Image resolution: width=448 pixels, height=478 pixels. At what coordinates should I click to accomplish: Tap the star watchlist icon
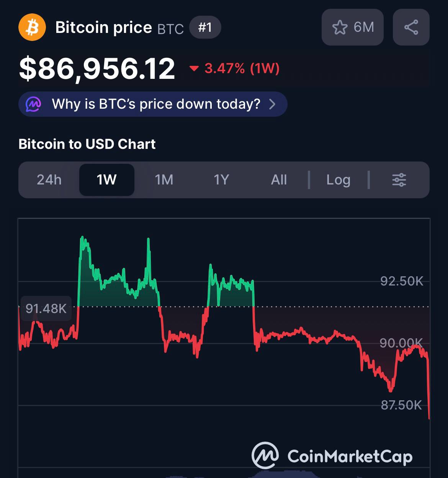(340, 28)
